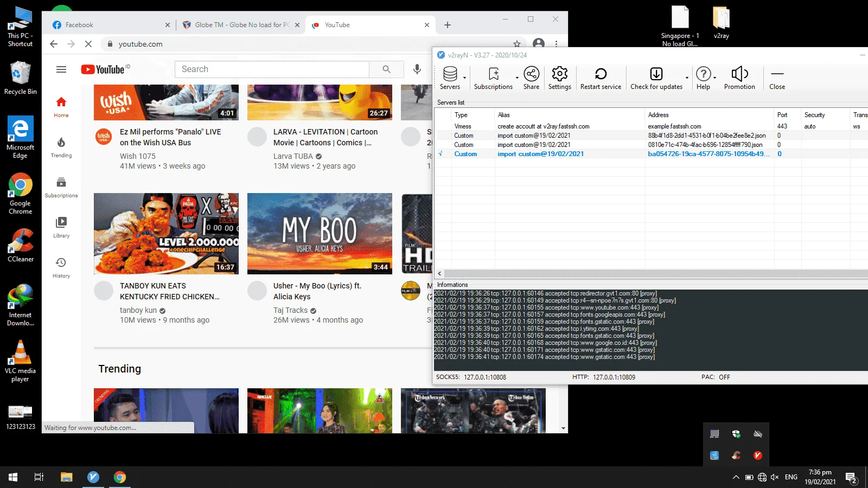Open YouTube Subscriptions in sidebar
This screenshot has height=488, width=868.
[61, 187]
